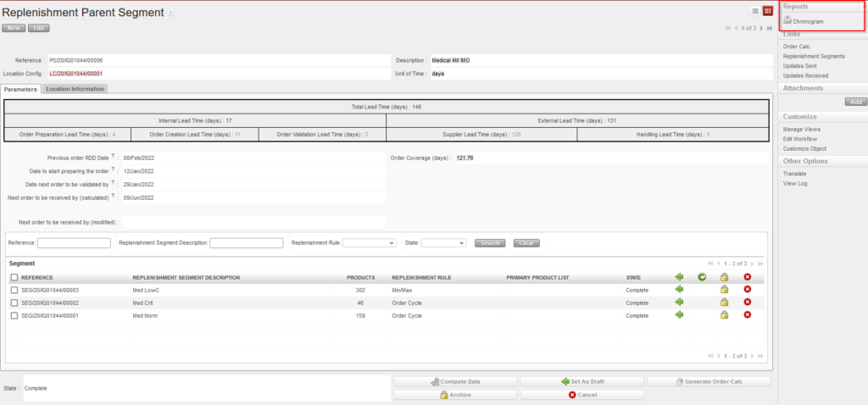Click the Set As Draft button

581,381
